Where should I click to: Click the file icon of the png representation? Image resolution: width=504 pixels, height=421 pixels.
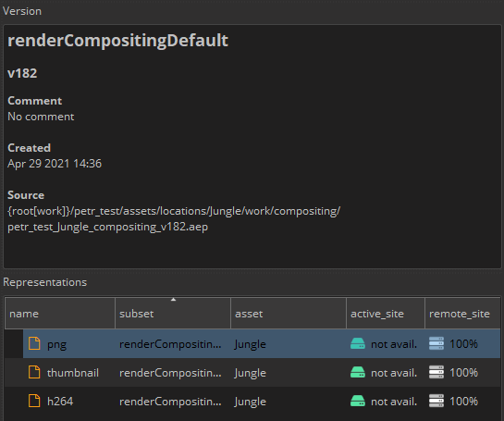pos(34,343)
